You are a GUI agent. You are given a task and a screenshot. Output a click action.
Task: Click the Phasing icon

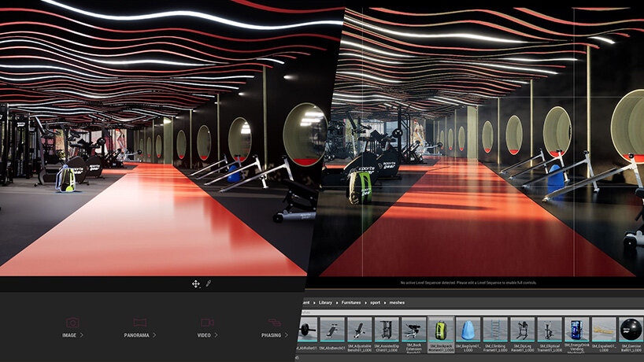tap(274, 323)
